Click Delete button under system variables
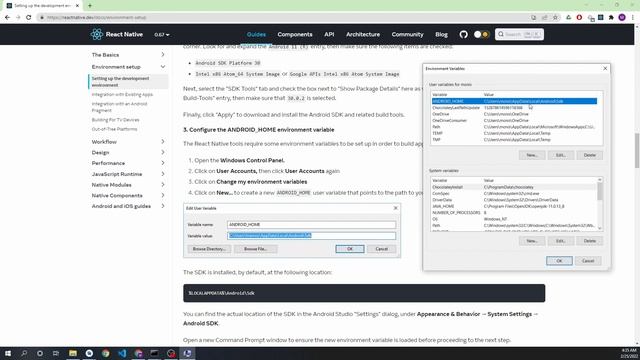 (x=589, y=241)
